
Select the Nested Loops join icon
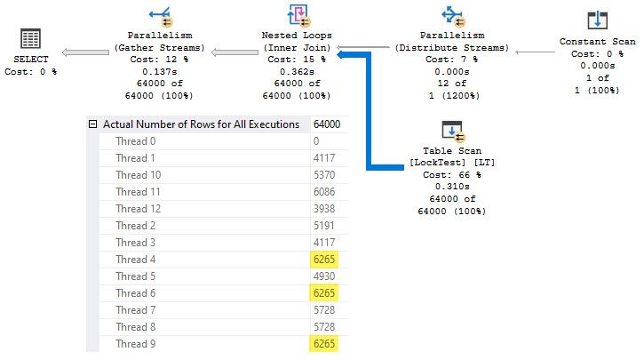[x=298, y=16]
